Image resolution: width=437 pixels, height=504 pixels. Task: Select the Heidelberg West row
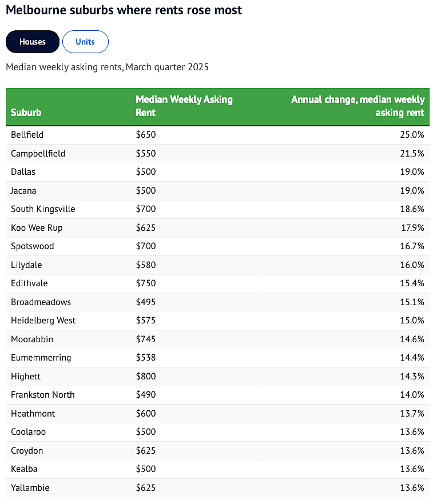pyautogui.click(x=217, y=321)
